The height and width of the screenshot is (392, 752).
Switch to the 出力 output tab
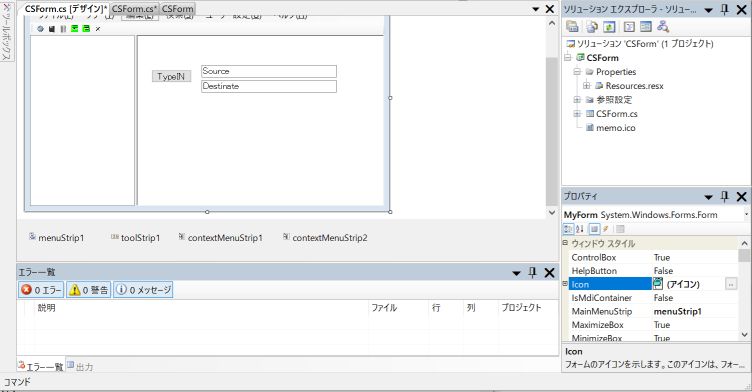click(80, 367)
